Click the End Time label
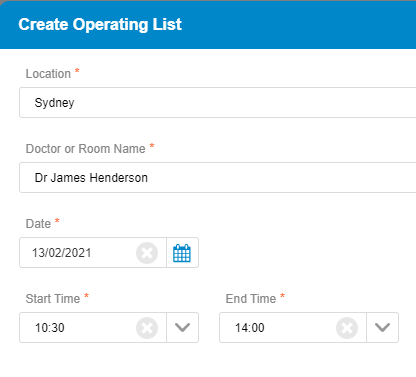The width and height of the screenshot is (416, 377). [x=251, y=299]
